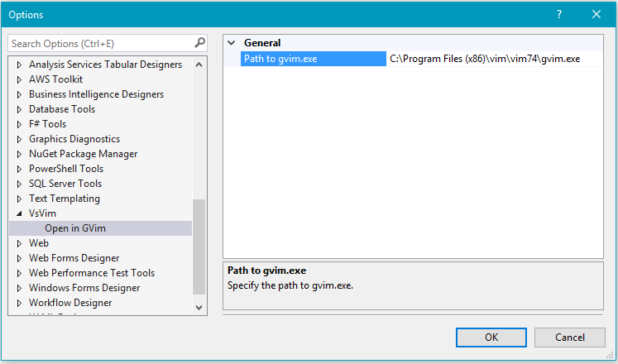This screenshot has height=364, width=618.
Task: Close the Options dialog
Action: click(x=596, y=15)
